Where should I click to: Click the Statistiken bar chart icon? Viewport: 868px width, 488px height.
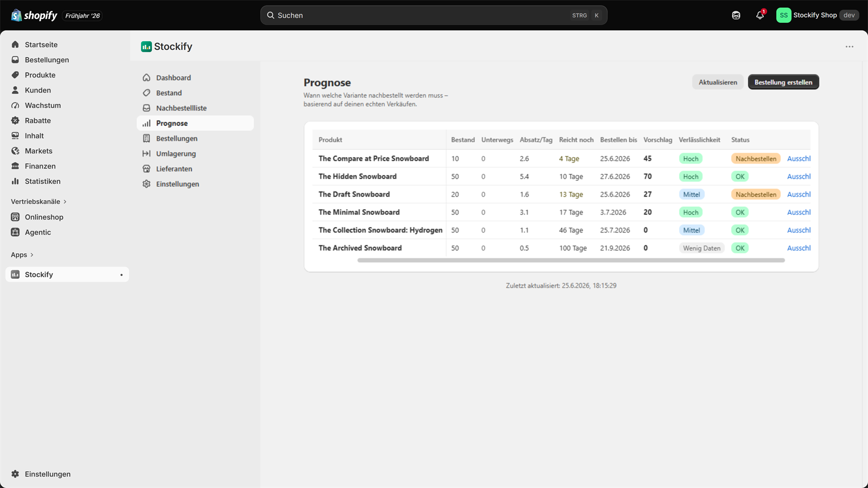point(15,181)
